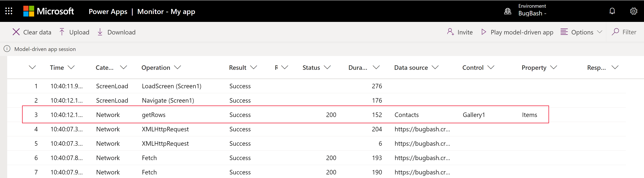Open the Duration column chevron
The image size is (644, 178).
tap(376, 67)
